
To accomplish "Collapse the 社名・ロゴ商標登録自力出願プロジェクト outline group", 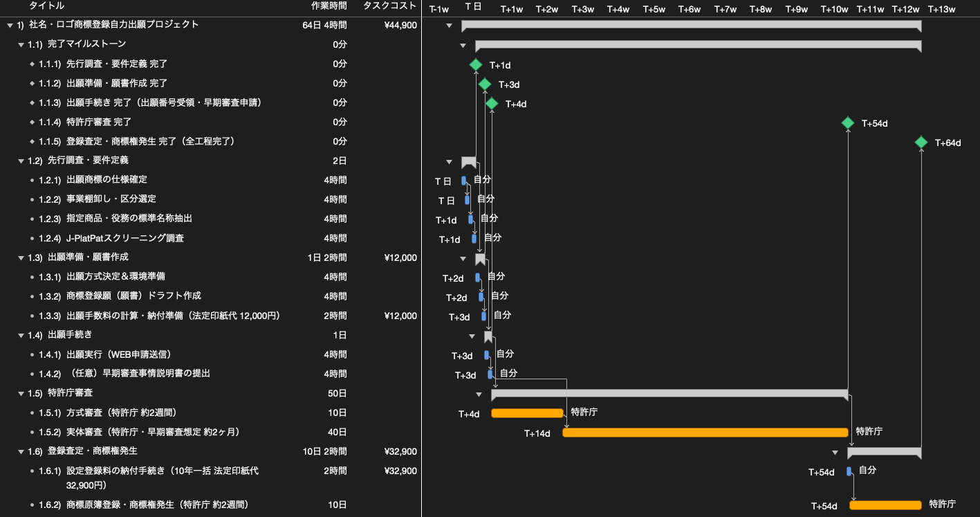I will (10, 26).
